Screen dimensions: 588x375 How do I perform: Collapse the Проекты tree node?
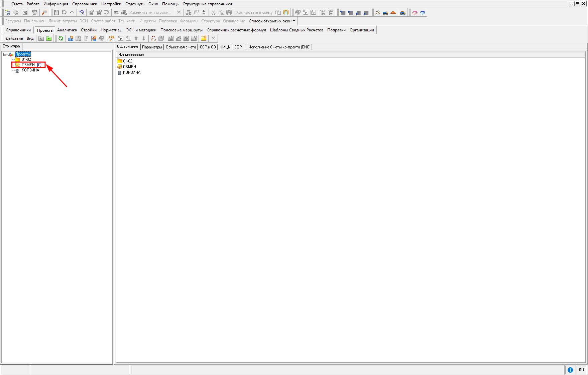coord(5,54)
